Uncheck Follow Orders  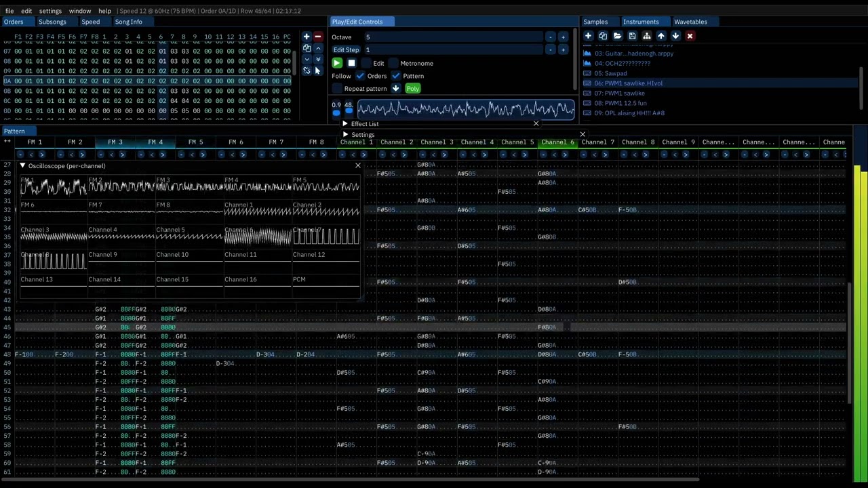pyautogui.click(x=360, y=76)
